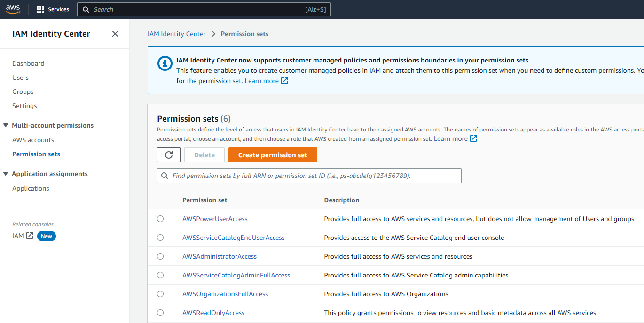Go to Users in the side navigation

pos(20,77)
